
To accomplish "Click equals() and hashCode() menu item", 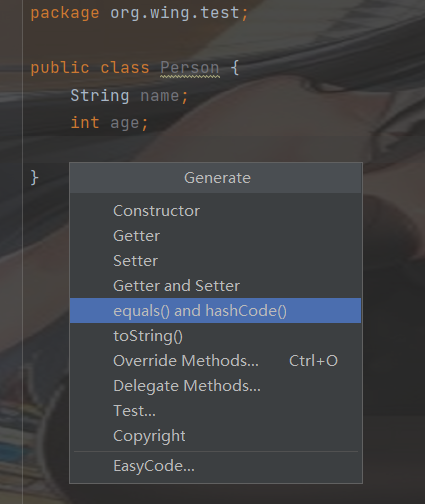I will 215,311.
